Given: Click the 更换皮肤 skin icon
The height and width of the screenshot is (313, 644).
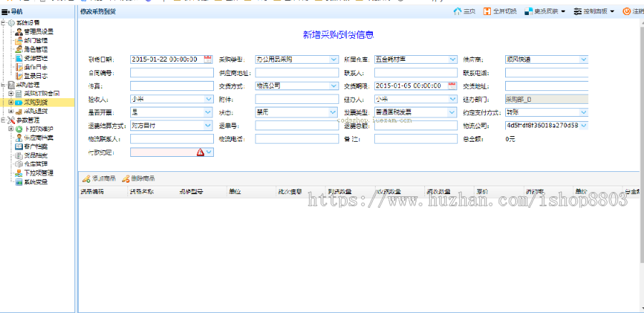Looking at the screenshot, I should [x=529, y=11].
